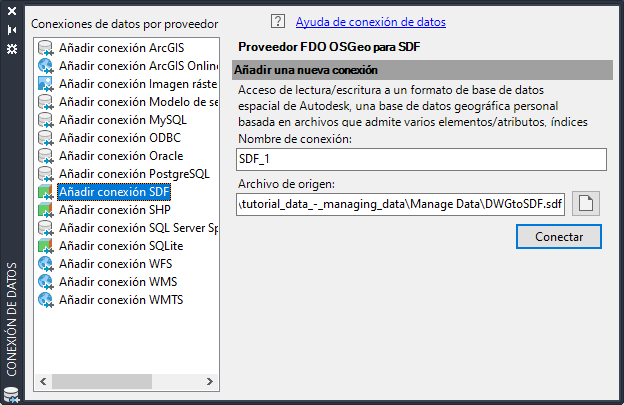Click the MySQL connection icon

point(45,120)
